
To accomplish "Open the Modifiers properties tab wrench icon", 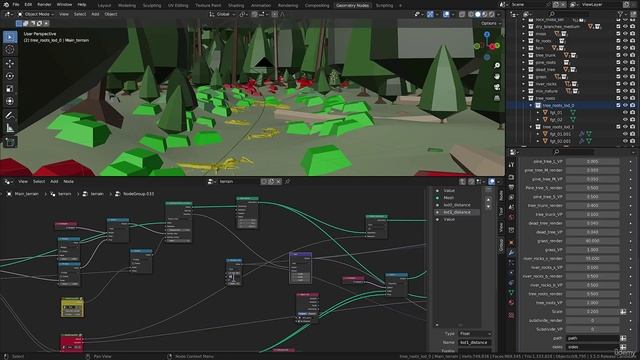I will 511,253.
